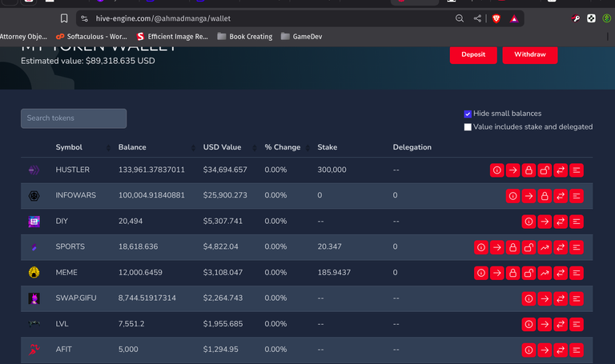
Task: Click the hive-engine.com address bar URL
Action: 163,18
